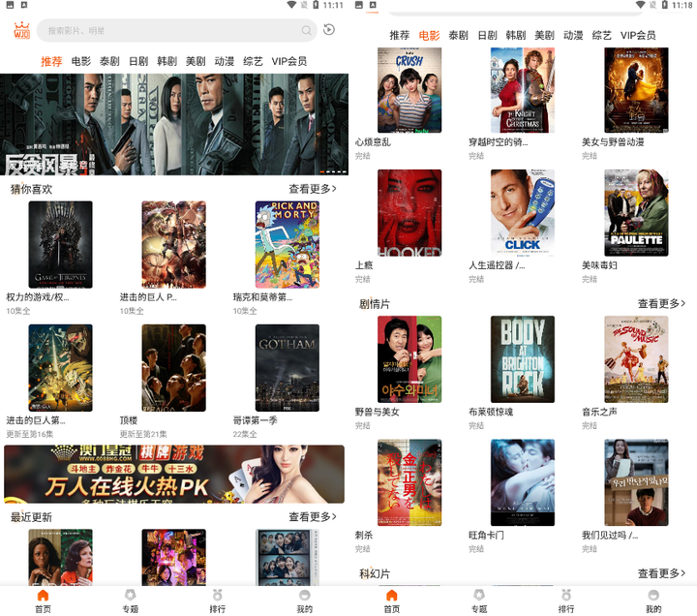Open the Paulette movie poster
Viewport: 697px width, 616px height.
coord(636,213)
